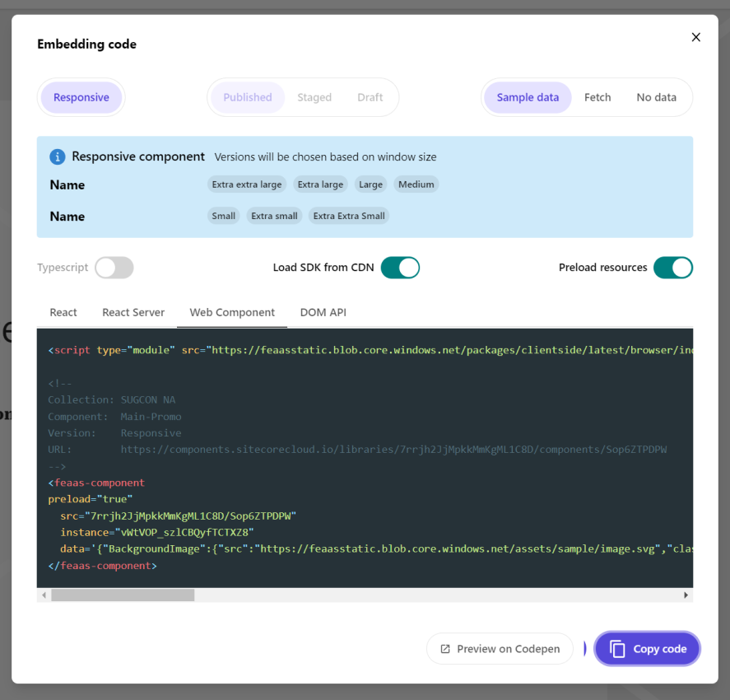Open the DOM API tab
This screenshot has width=730, height=700.
coord(323,312)
